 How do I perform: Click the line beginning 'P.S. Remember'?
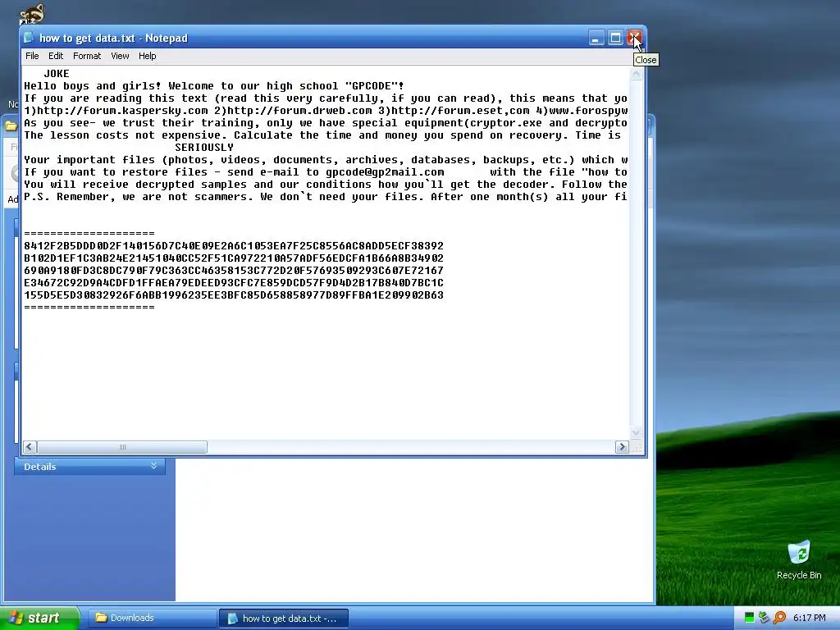[x=326, y=197]
